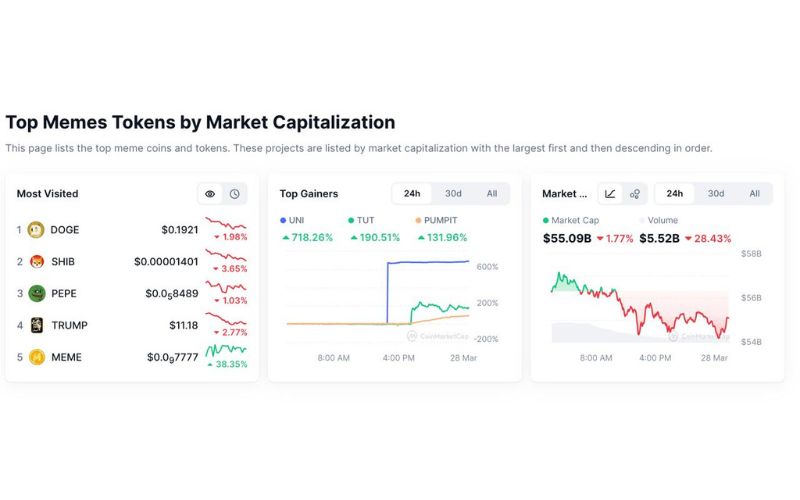
Task: Switch the Market chart to 30d
Action: point(716,194)
